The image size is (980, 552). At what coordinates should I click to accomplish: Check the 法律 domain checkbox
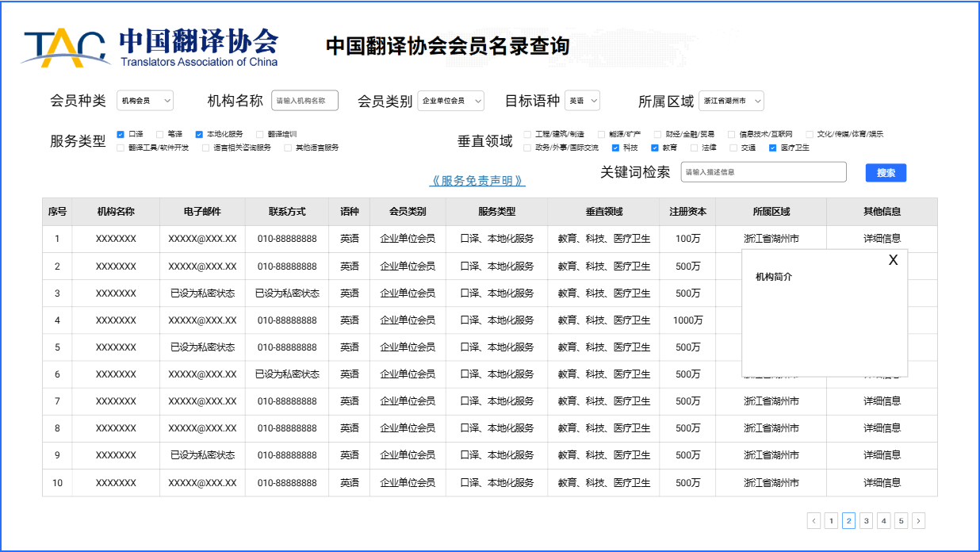(x=695, y=148)
